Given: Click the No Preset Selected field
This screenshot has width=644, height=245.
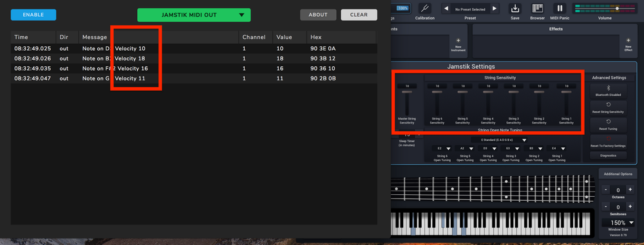Looking at the screenshot, I should pyautogui.click(x=470, y=9).
